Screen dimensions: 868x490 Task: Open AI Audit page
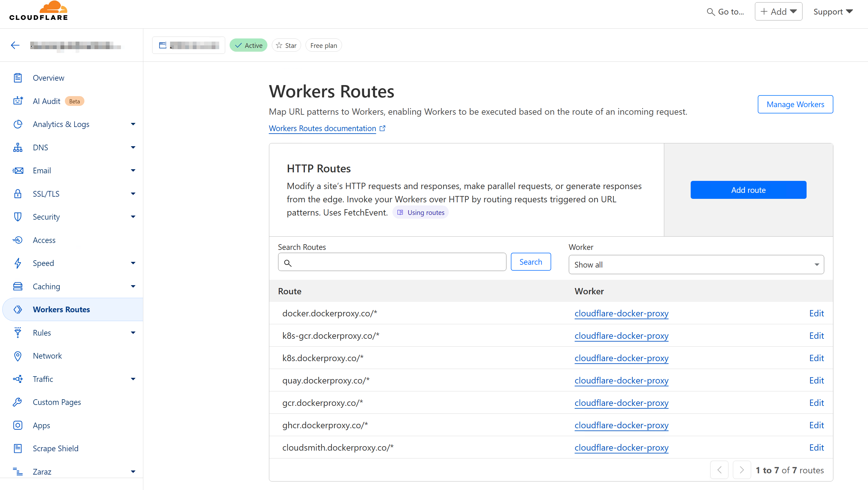(x=47, y=101)
